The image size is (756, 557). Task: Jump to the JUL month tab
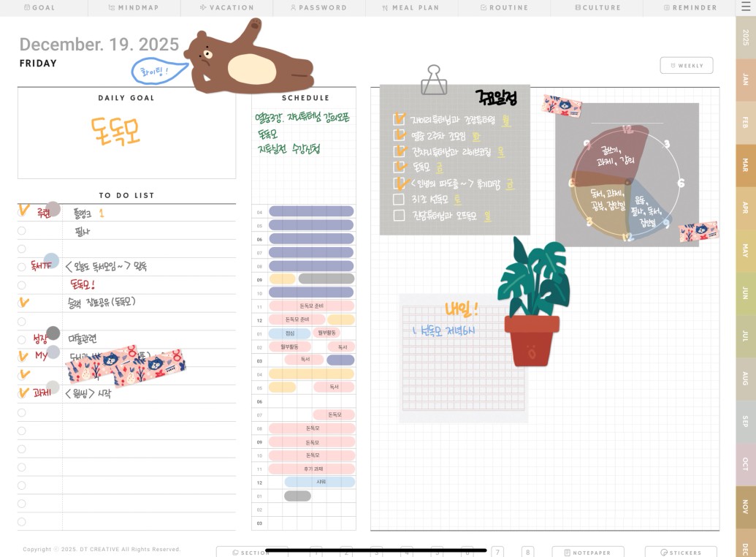(745, 336)
